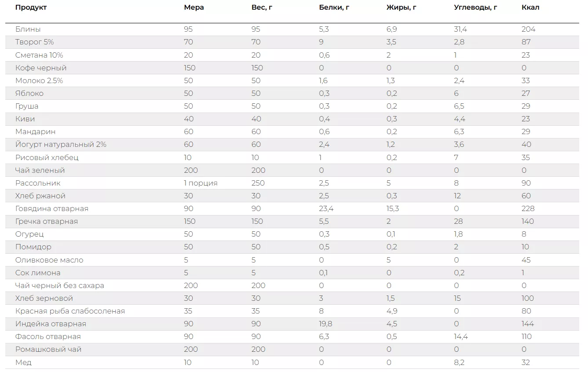
Task: Click the '1 порция' measure for Рассольник
Action: pos(201,183)
